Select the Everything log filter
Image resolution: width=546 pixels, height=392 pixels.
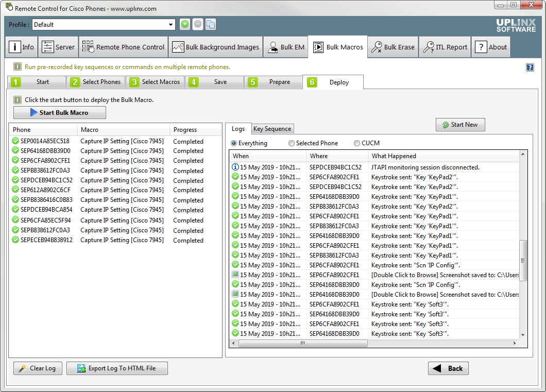[249, 143]
